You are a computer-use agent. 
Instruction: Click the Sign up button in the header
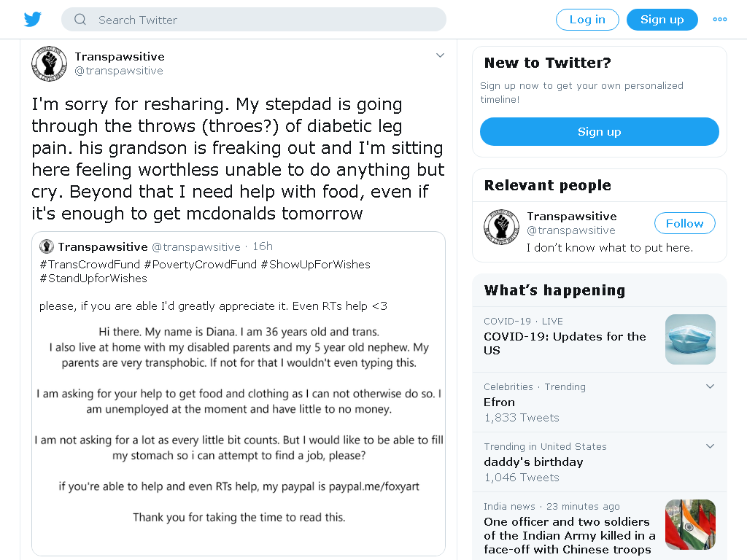pyautogui.click(x=662, y=20)
